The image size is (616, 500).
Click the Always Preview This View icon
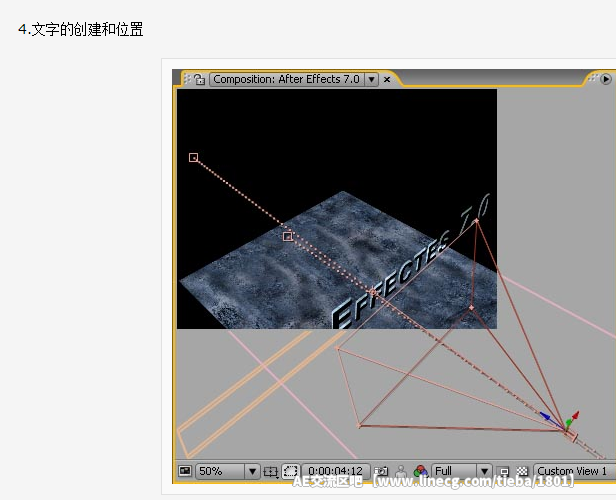(x=185, y=471)
